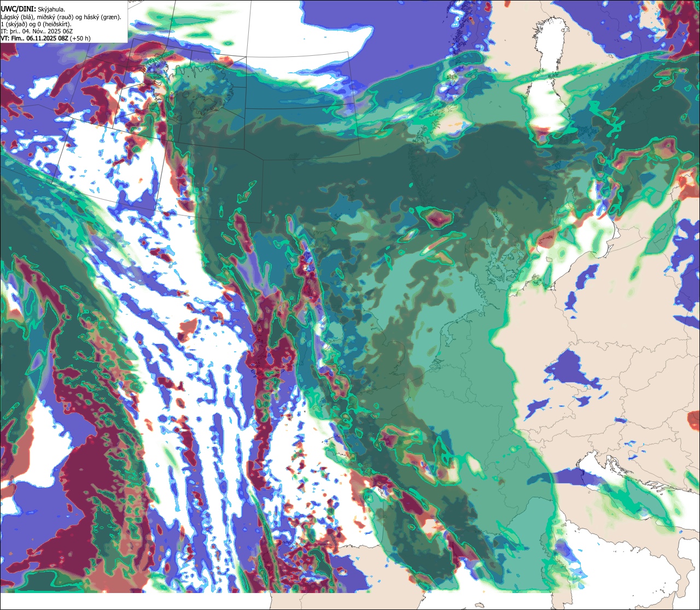
Task: Click '0 (heiðskírt).' in the legend
Action: click(54, 24)
